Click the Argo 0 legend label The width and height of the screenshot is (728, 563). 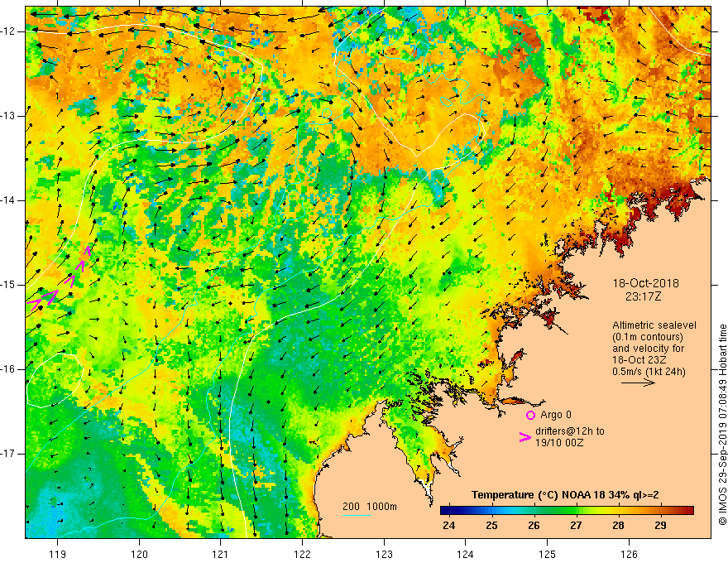coord(556,415)
